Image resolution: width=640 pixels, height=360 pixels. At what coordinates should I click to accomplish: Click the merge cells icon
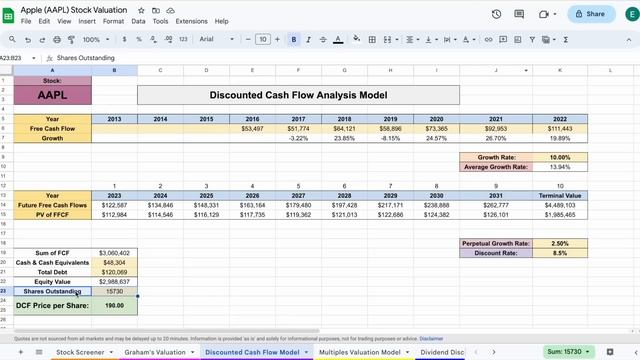[387, 40]
